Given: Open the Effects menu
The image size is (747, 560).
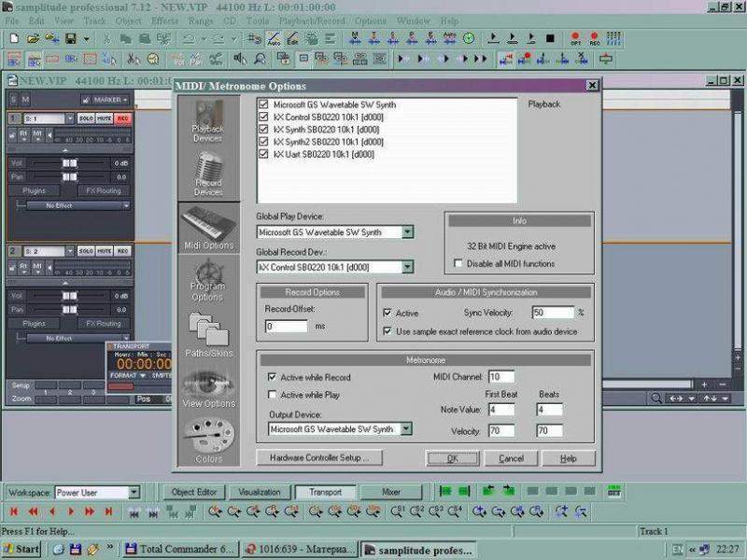Looking at the screenshot, I should (x=164, y=21).
